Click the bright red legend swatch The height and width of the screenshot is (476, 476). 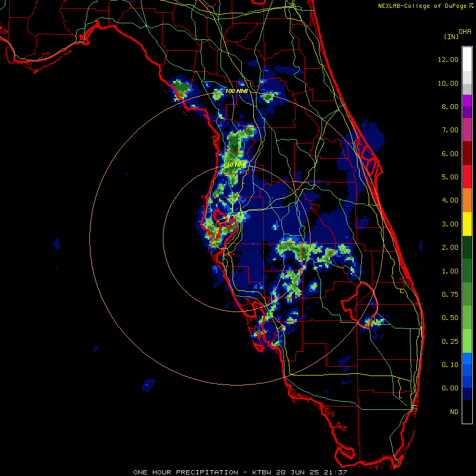pos(467,177)
